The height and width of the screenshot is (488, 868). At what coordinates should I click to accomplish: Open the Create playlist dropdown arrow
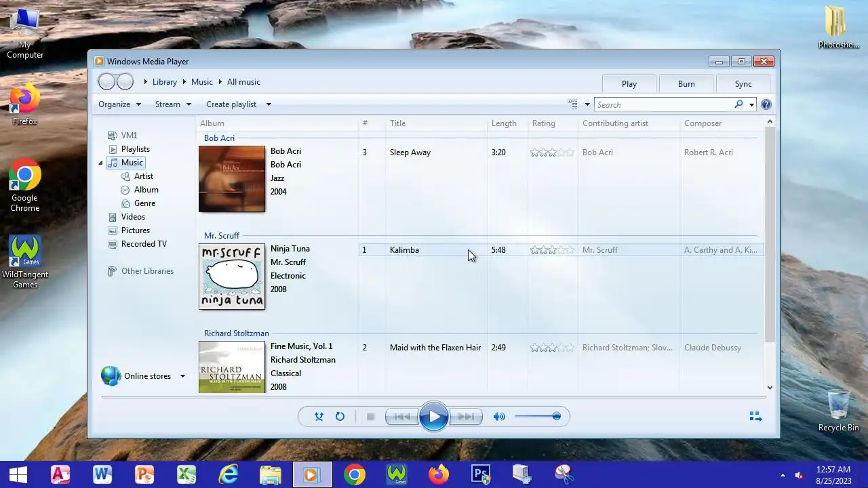click(x=269, y=104)
